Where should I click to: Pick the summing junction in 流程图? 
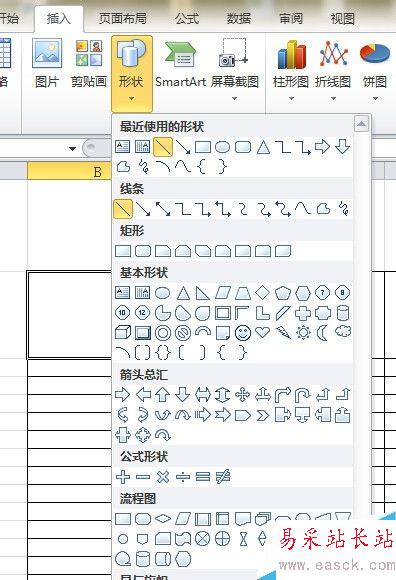[x=203, y=539]
